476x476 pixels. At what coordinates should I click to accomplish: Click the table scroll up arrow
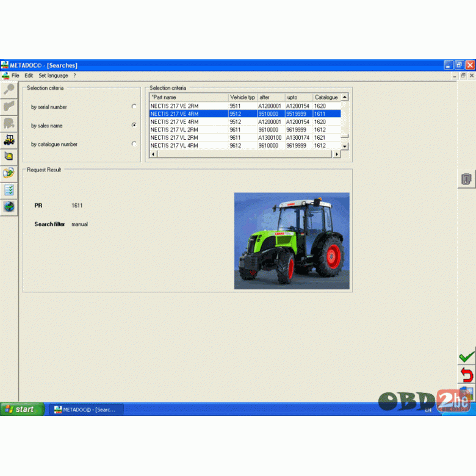[x=345, y=97]
